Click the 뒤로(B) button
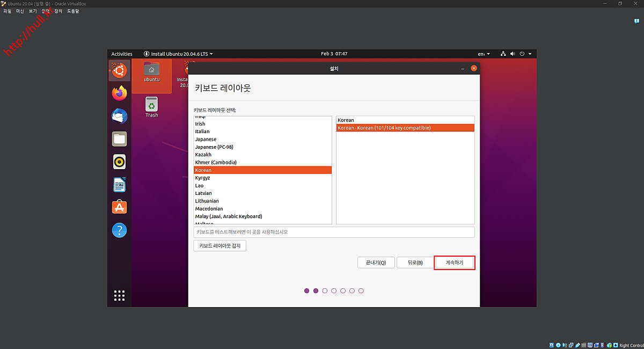 [415, 263]
